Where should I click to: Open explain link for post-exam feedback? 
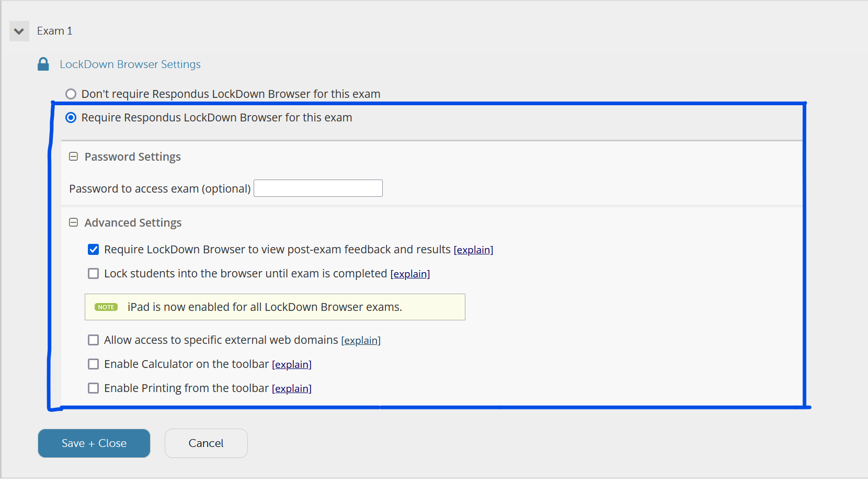tap(473, 250)
